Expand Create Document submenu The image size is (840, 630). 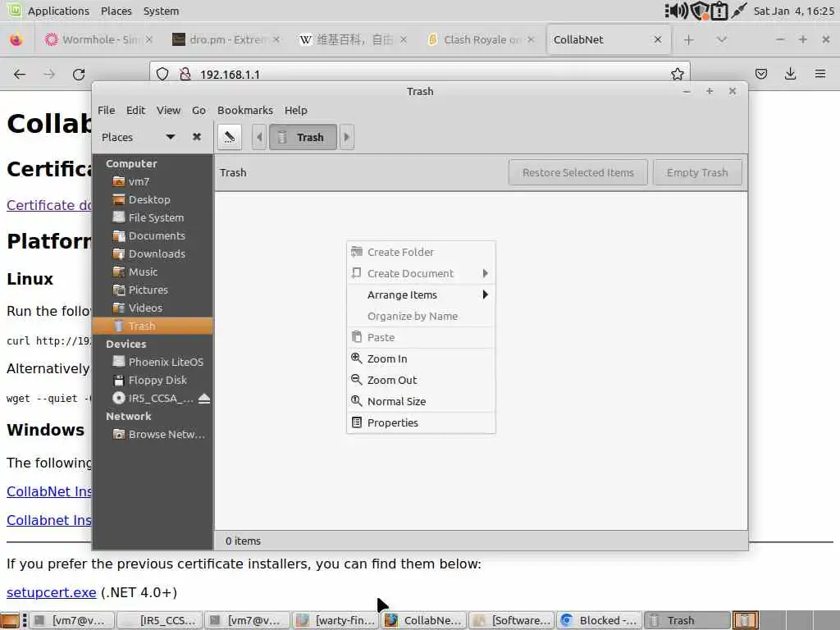421,273
